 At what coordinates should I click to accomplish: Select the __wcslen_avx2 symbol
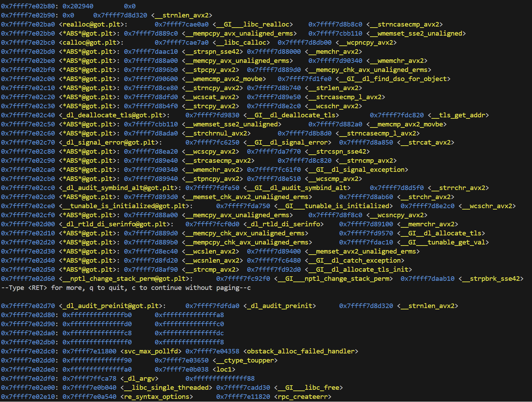coord(211,251)
